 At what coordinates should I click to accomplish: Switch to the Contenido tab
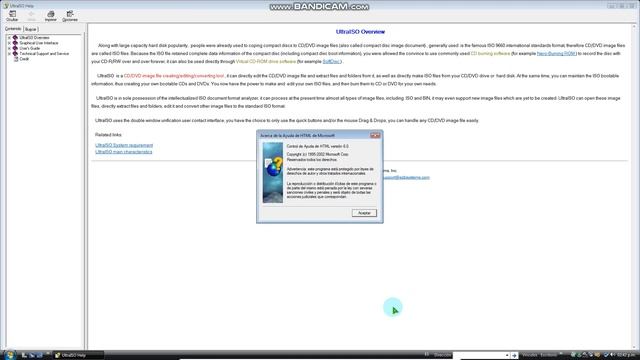[x=13, y=29]
